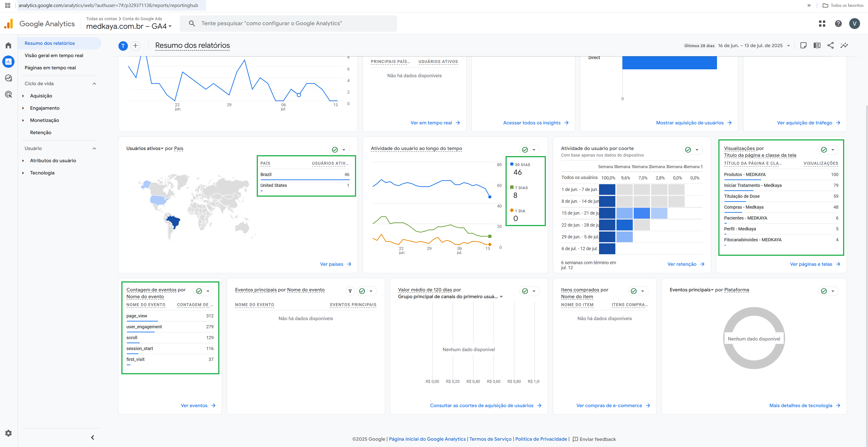Click the check icon on Atividade do usuário por coorte
The height and width of the screenshot is (447, 868).
[x=688, y=150]
